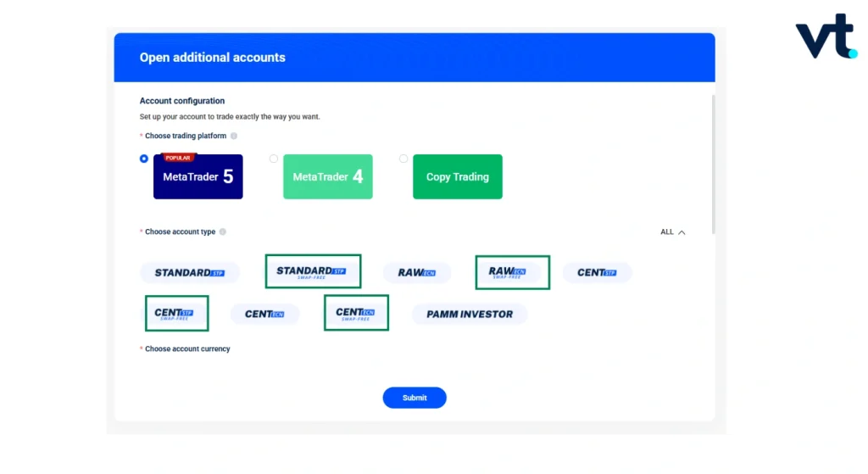The width and height of the screenshot is (868, 474).
Task: Click the POPULAR badge on MetaTrader 5
Action: (178, 158)
